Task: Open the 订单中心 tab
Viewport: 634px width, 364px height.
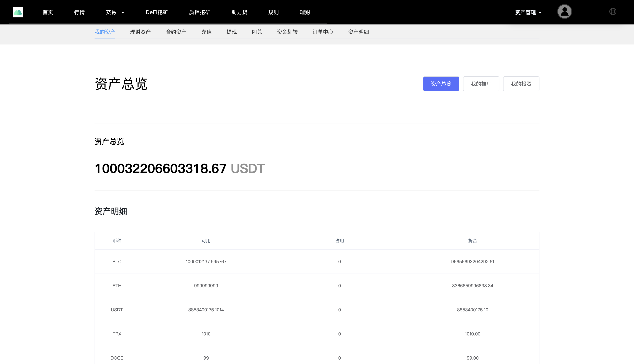Action: tap(323, 32)
